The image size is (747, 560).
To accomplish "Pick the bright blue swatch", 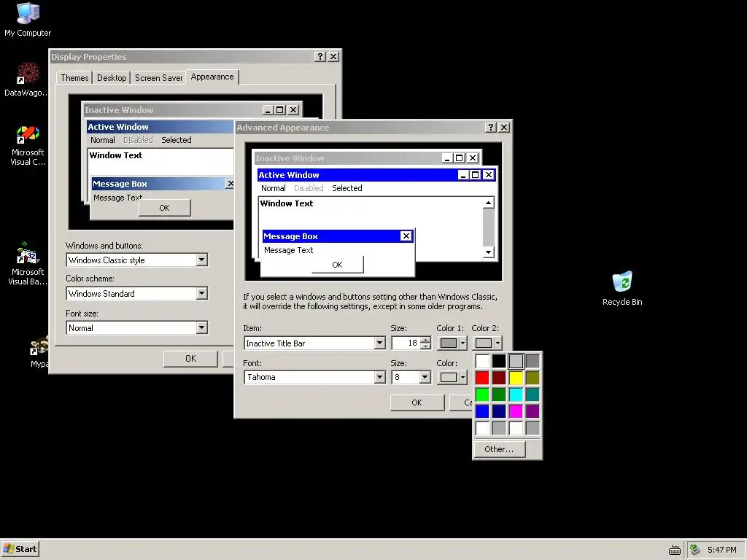I will 482,411.
